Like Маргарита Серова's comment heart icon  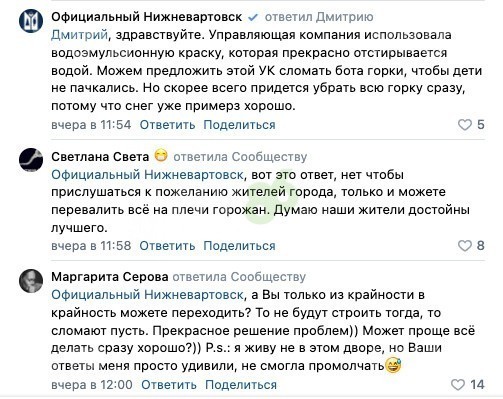coord(458,384)
